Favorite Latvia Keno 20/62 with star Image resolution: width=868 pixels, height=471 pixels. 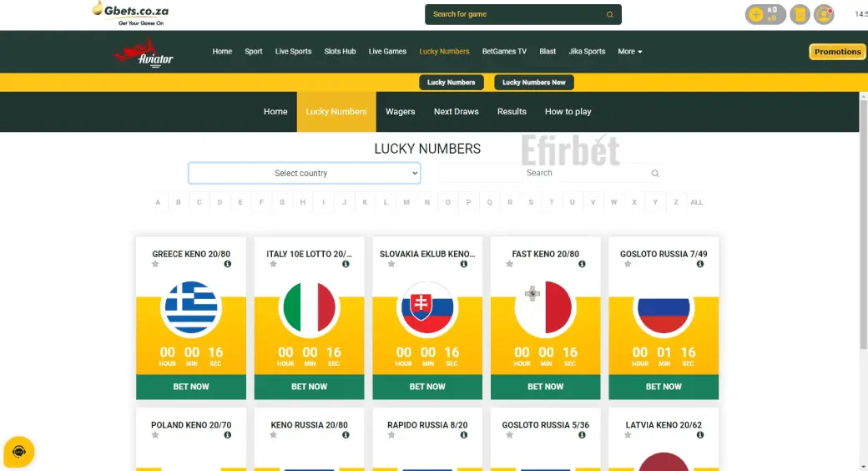[x=628, y=435]
